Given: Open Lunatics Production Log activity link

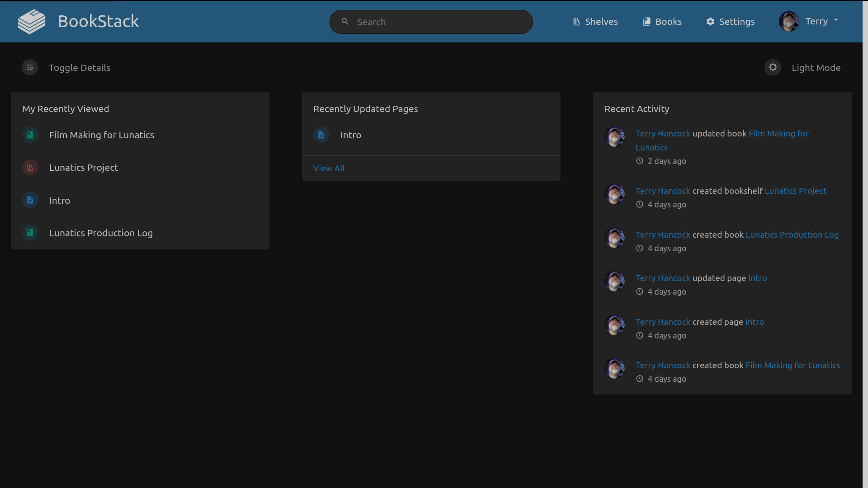Looking at the screenshot, I should point(792,235).
